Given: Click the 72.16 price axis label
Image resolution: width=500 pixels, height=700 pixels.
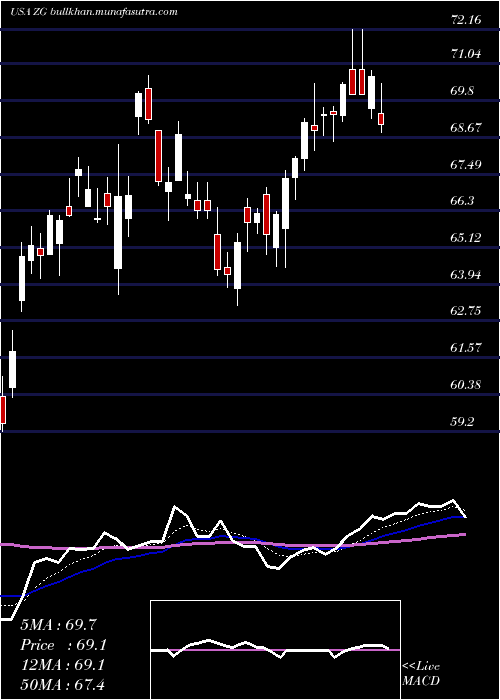Looking at the screenshot, I should 466,20.
